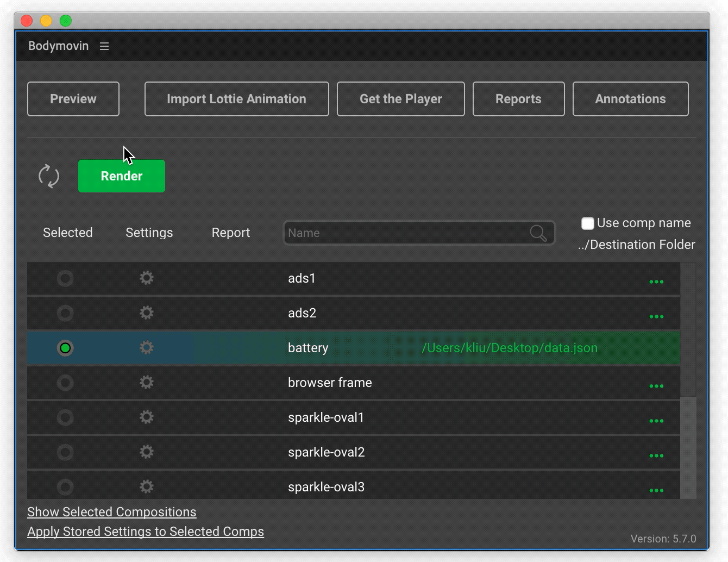
Task: Click the browser frame composition name
Action: [x=330, y=383]
